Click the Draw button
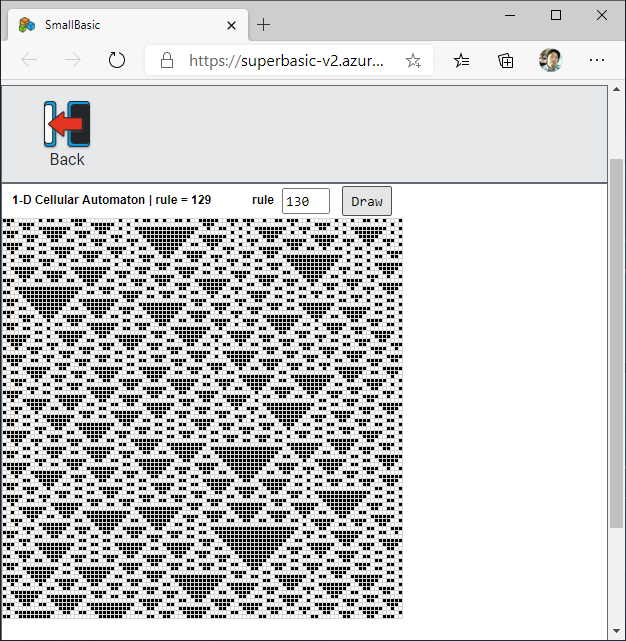 pyautogui.click(x=367, y=201)
